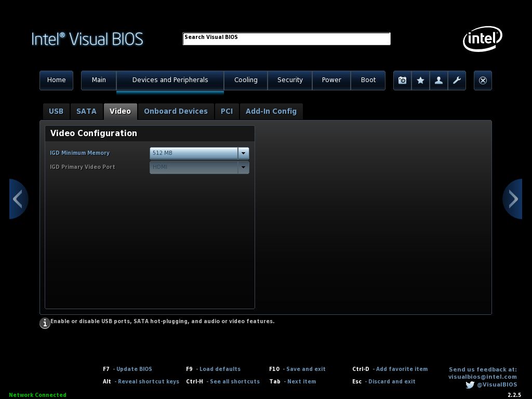Open the Home menu

coord(56,81)
